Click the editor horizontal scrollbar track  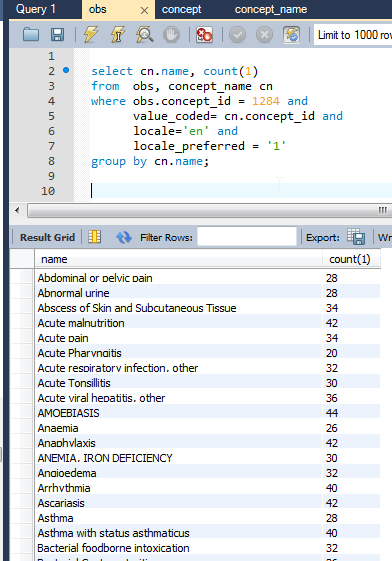tap(209, 210)
